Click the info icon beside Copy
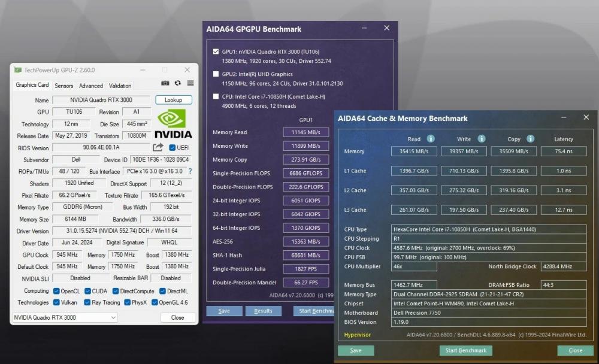The height and width of the screenshot is (364, 599). pyautogui.click(x=530, y=139)
